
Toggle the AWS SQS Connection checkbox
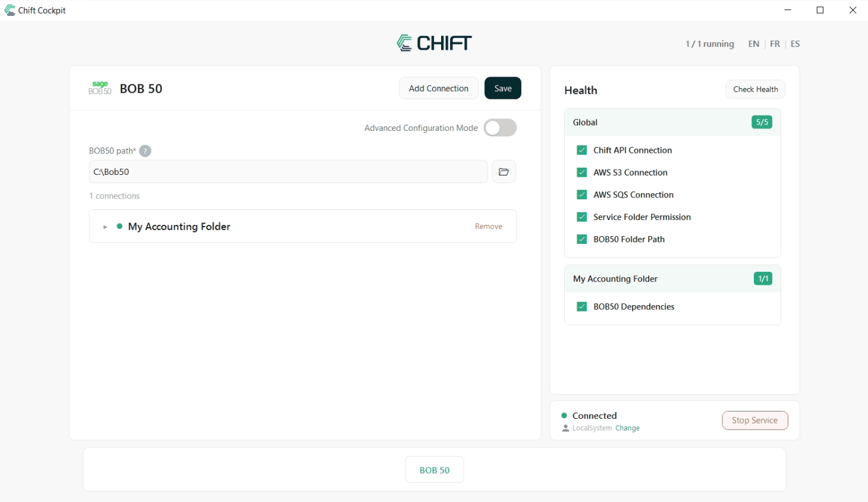click(x=582, y=194)
